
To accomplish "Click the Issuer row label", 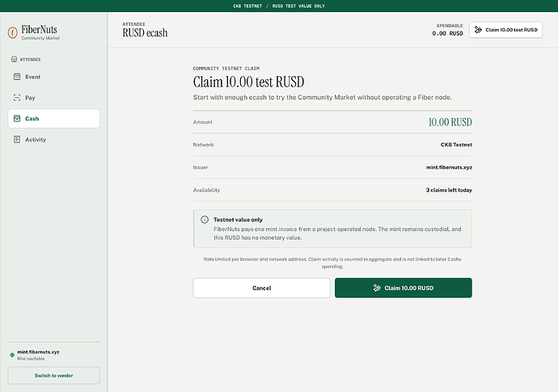I will [x=201, y=167].
